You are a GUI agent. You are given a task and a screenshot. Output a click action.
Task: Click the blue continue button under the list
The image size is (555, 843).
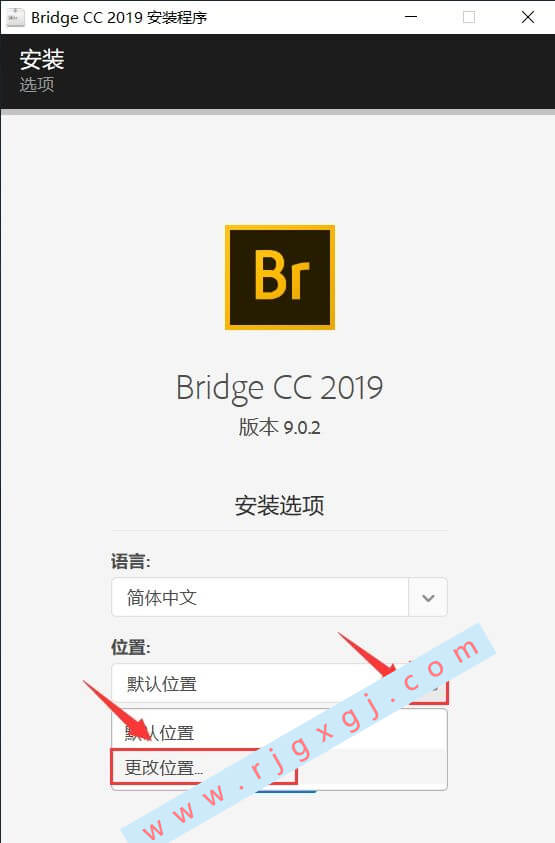(285, 791)
